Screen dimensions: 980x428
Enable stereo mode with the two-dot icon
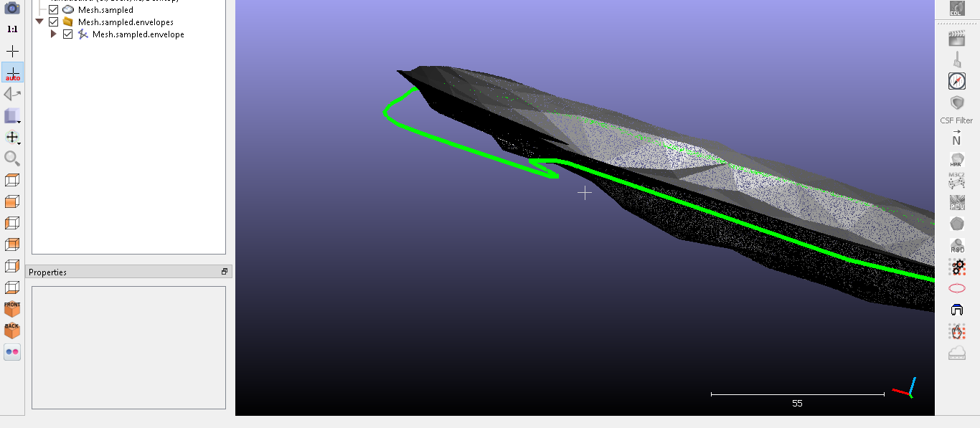pos(12,352)
